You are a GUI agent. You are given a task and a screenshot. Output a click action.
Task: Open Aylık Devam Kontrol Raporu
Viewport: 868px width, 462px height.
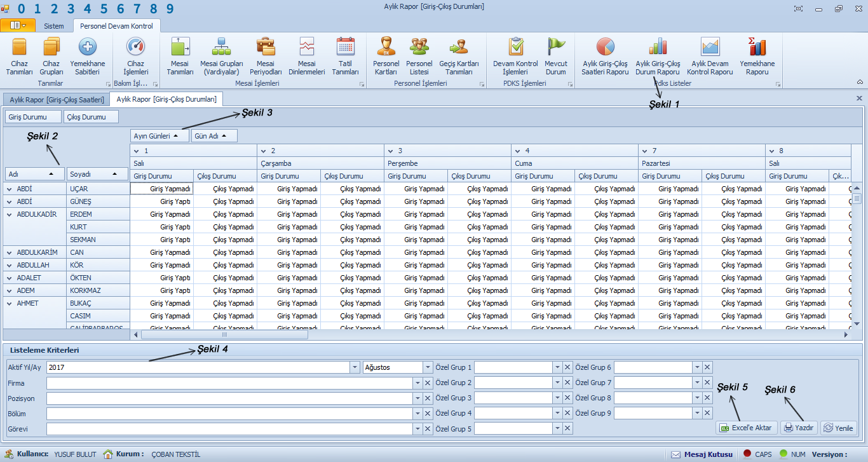pos(710,57)
